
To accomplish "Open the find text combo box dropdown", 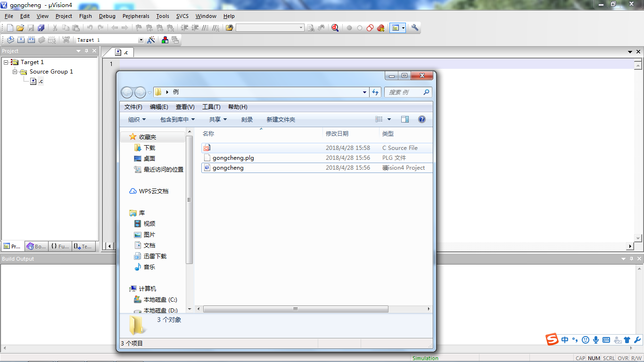I will 301,28.
